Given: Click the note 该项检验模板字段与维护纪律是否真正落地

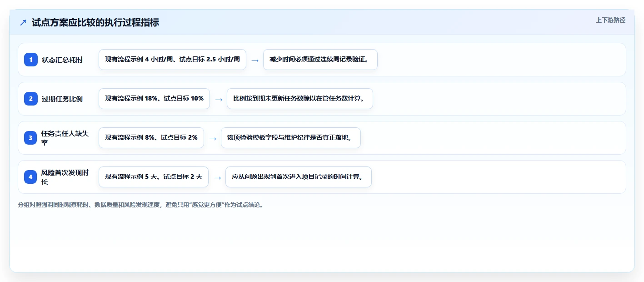Looking at the screenshot, I should pos(291,138).
